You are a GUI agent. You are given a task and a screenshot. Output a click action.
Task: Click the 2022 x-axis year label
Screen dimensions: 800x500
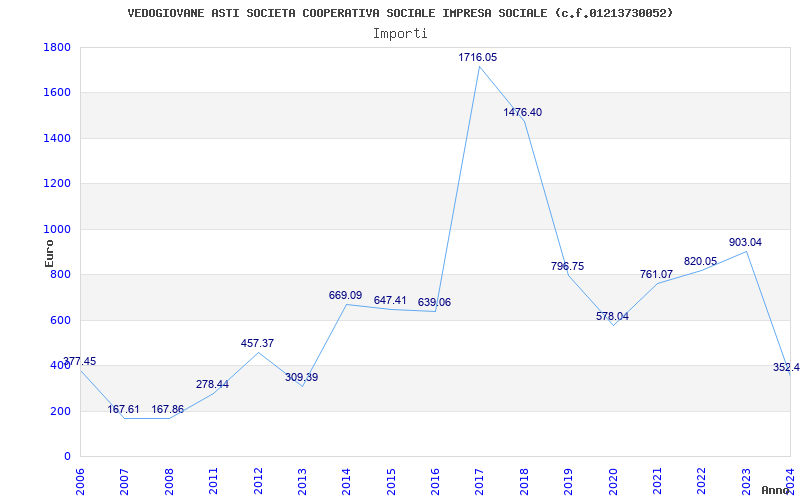point(702,481)
